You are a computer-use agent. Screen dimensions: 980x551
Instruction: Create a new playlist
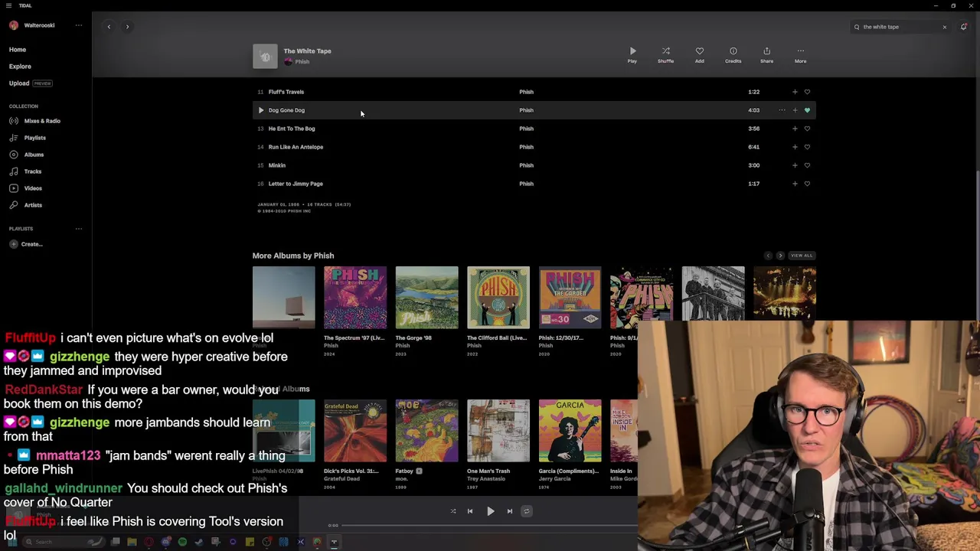[26, 244]
